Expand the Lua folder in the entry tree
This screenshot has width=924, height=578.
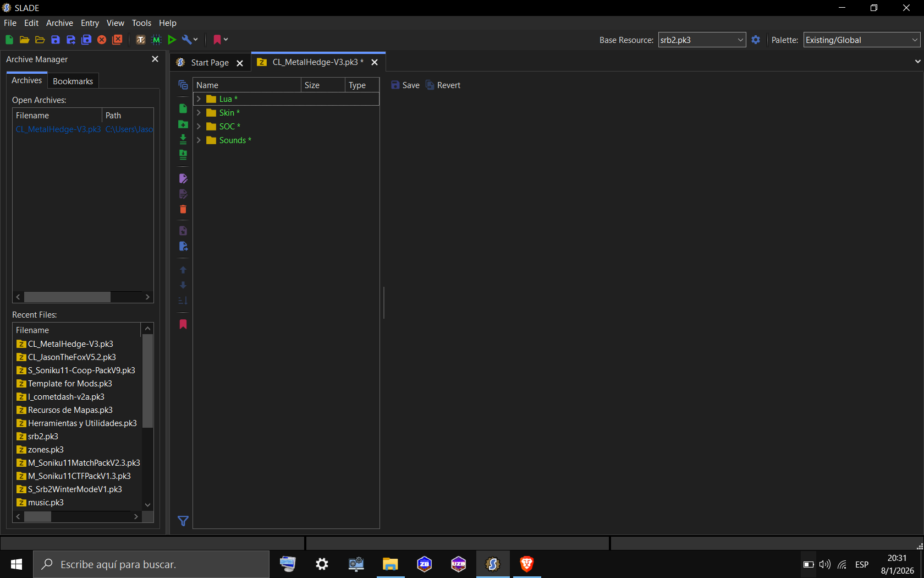199,99
